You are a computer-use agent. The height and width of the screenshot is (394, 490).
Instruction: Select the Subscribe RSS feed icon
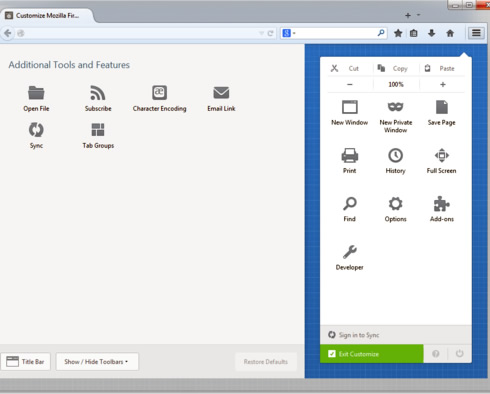(98, 93)
